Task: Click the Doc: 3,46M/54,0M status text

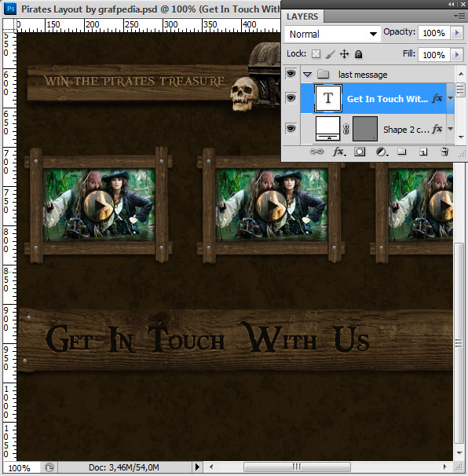Action: coord(124,467)
